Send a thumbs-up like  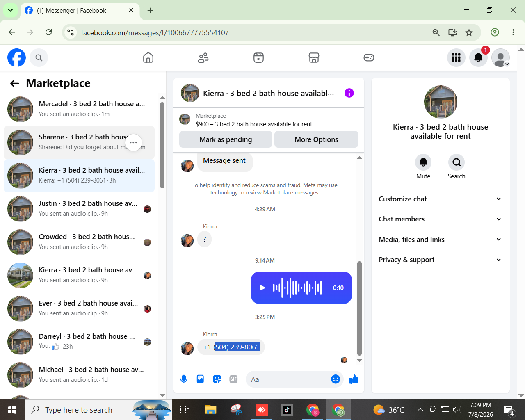[354, 379]
